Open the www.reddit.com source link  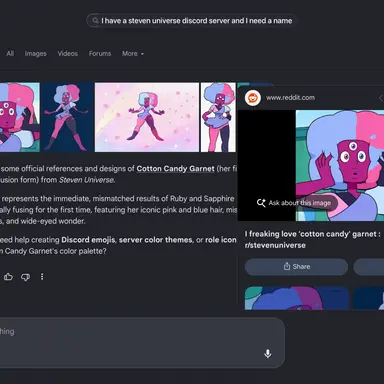click(290, 98)
